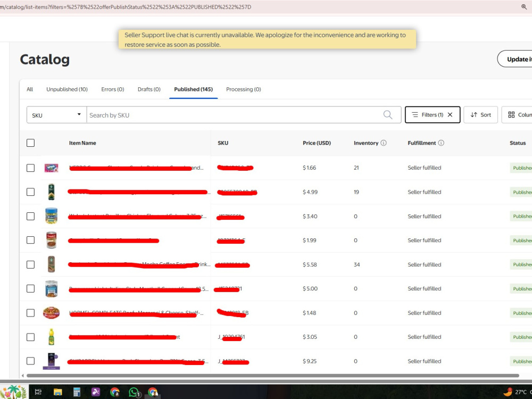Click product thumbnail for the $1.66 item
Screen dimensions: 532x399
(x=51, y=168)
